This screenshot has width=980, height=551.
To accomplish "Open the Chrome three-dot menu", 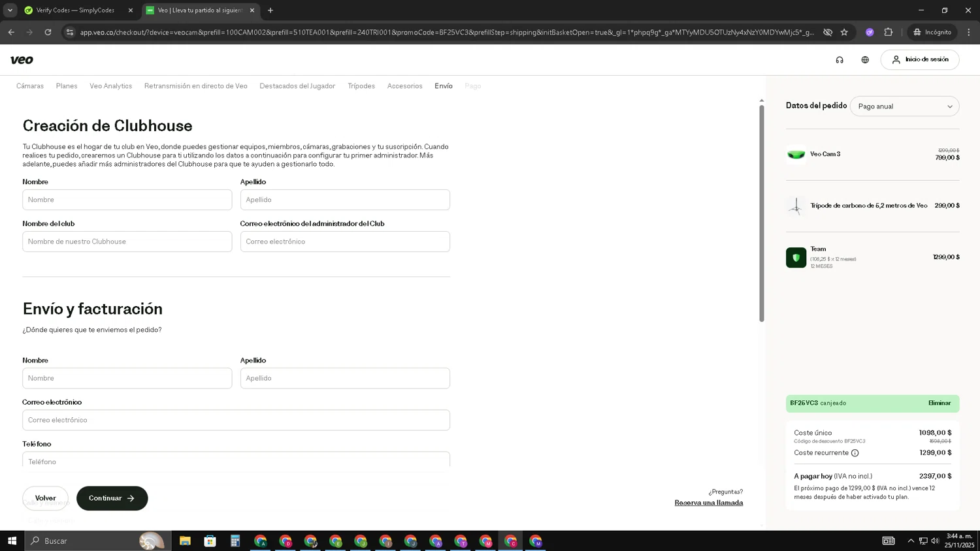I will (969, 32).
